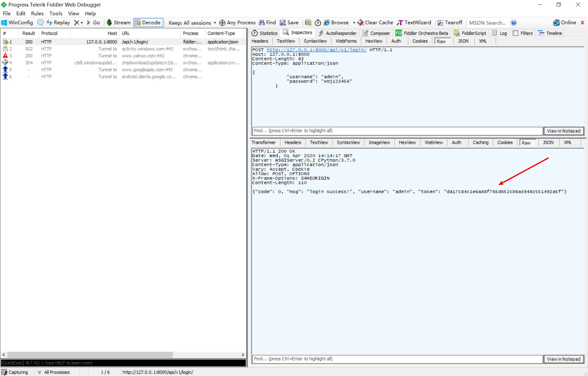The height and width of the screenshot is (376, 588).
Task: Switch to the AutoResponder tab
Action: [x=338, y=33]
